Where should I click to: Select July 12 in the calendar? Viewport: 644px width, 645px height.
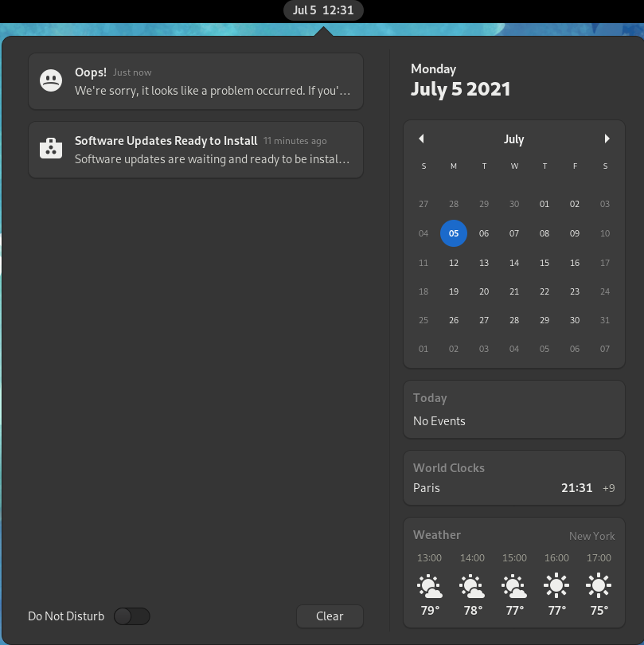point(454,263)
